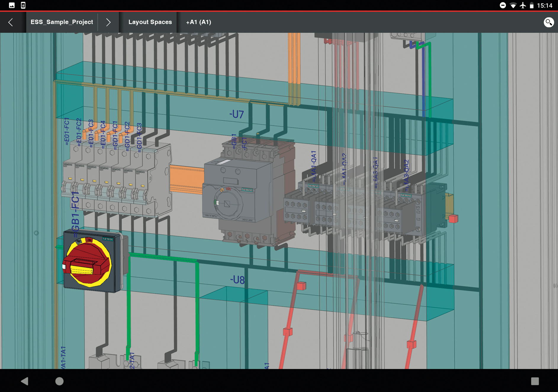
Task: Select the +A1 (A1) breadcrumb item
Action: click(198, 22)
